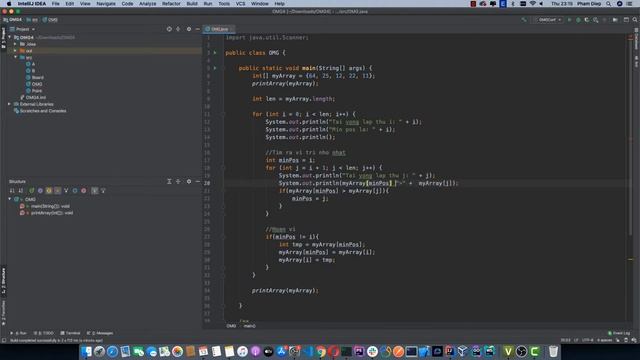640x360 pixels.
Task: Open Trash in the Dock
Action: click(x=553, y=351)
